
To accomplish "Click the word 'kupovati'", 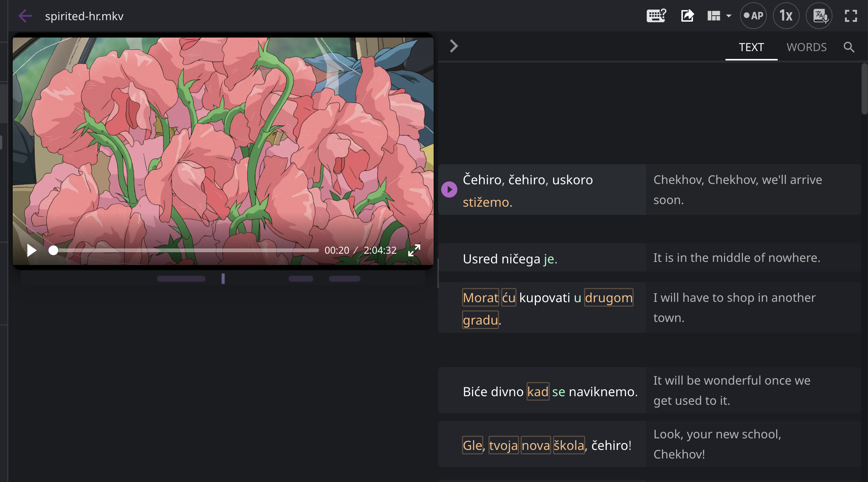I will [544, 298].
